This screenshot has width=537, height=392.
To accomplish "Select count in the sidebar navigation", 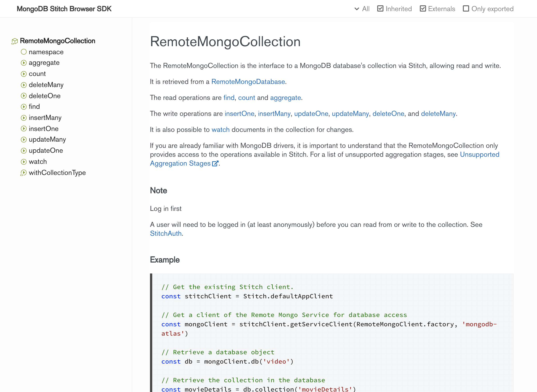I will point(37,74).
